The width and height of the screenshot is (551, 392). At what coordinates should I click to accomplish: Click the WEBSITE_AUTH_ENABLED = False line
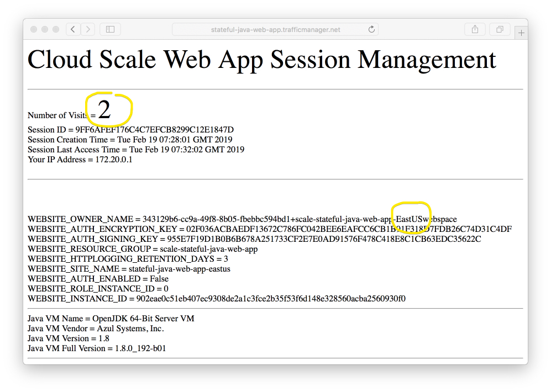(98, 279)
